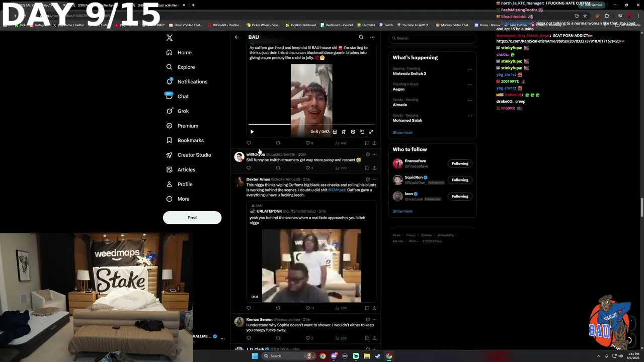Open Notifications in the sidebar
Screen dimensions: 644x362
186,81
